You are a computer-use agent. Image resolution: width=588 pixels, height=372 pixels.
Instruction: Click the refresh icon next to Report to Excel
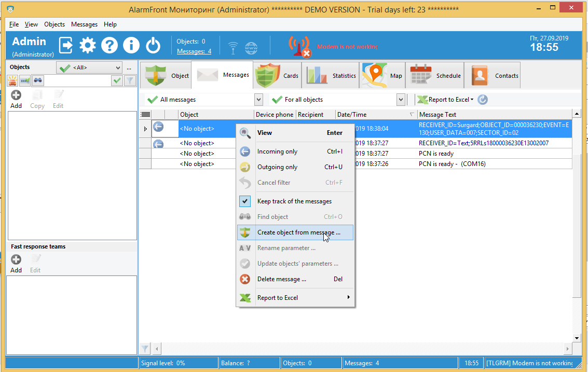pyautogui.click(x=483, y=100)
